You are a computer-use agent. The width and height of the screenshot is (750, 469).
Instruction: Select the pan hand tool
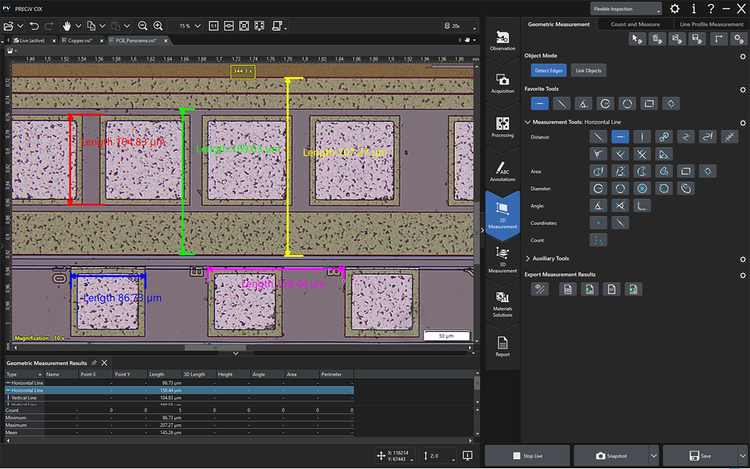pos(67,25)
